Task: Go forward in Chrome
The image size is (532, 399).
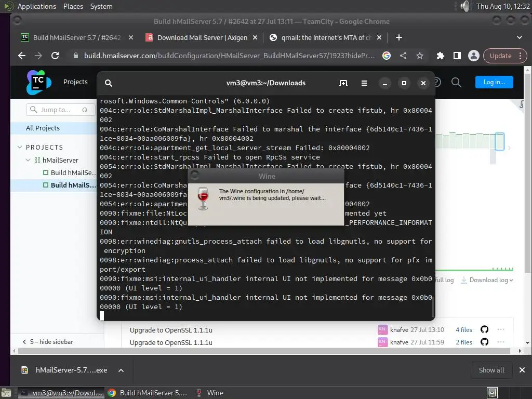Action: (38, 56)
